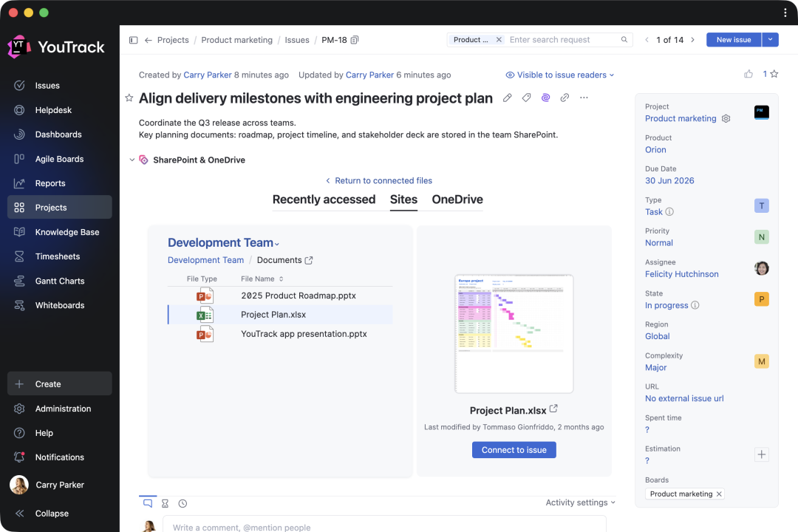Click the Project Plan.xlsx preview thumbnail

[x=514, y=334]
